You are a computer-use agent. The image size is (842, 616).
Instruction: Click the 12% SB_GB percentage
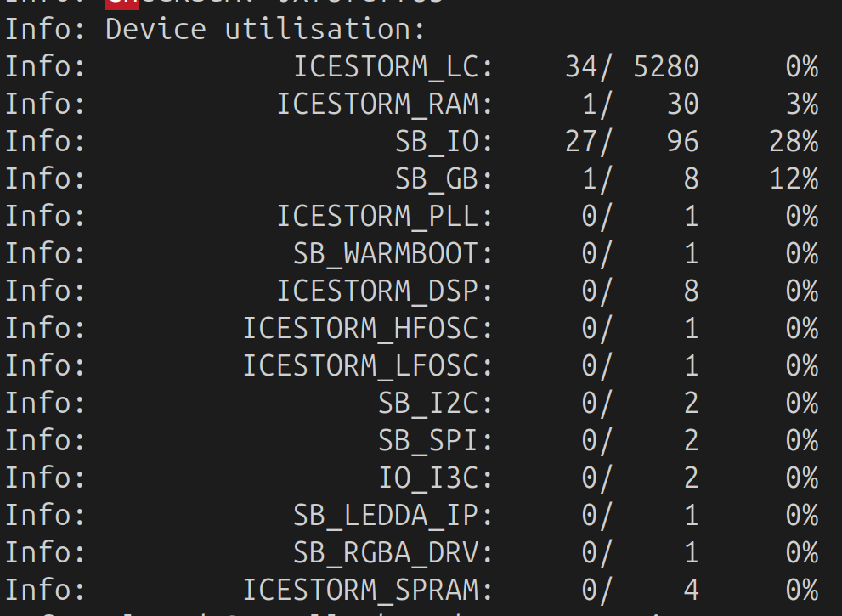tap(794, 178)
